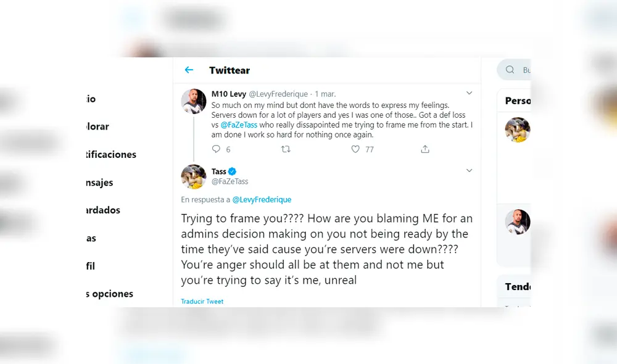Click the back arrow beside Twittear

[x=189, y=70]
